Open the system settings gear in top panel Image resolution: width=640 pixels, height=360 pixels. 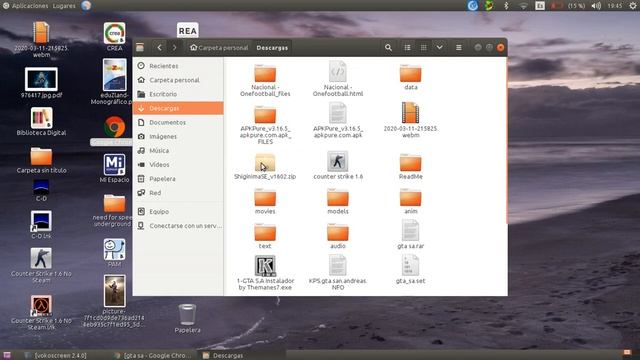point(633,6)
